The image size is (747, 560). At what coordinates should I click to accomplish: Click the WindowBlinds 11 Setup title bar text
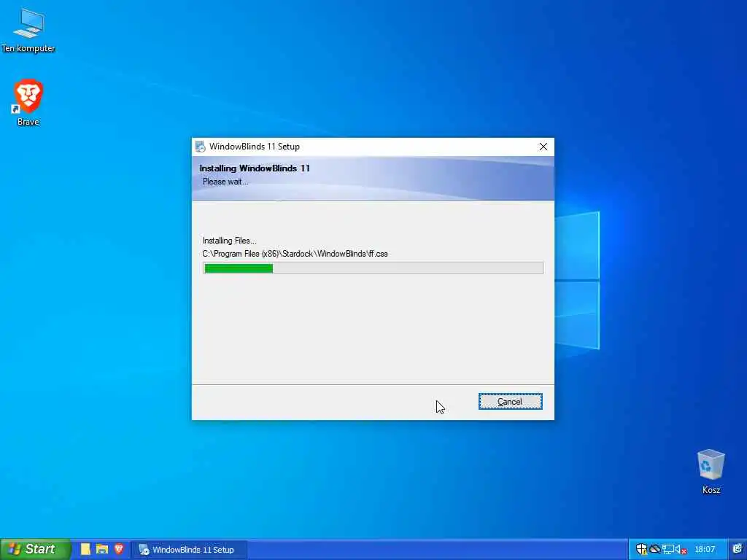pos(255,147)
